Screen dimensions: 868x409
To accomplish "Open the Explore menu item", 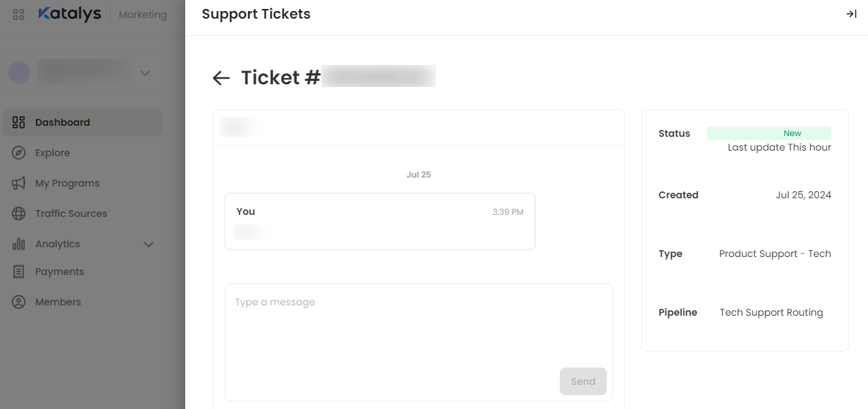I will click(x=53, y=153).
